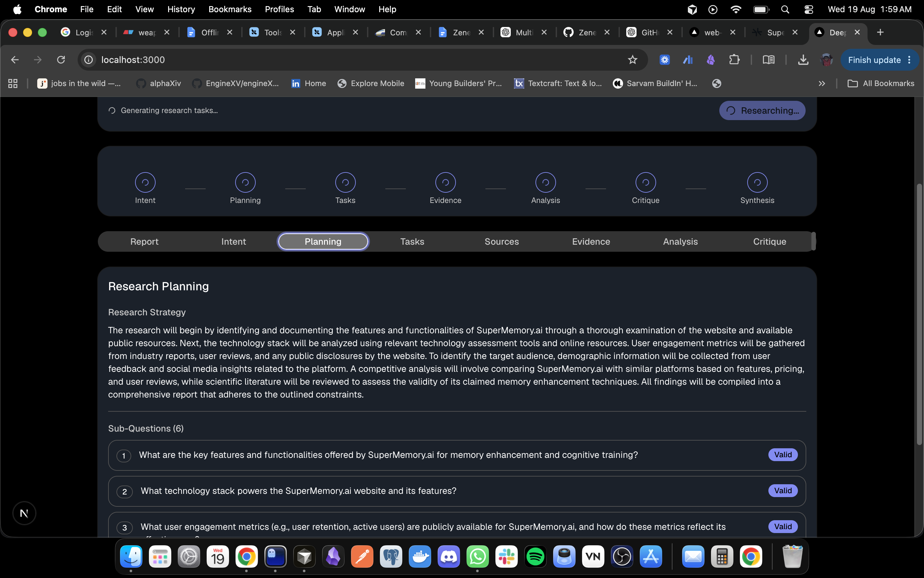Viewport: 924px width, 578px height.
Task: Open Discord from the Dock
Action: point(449,556)
